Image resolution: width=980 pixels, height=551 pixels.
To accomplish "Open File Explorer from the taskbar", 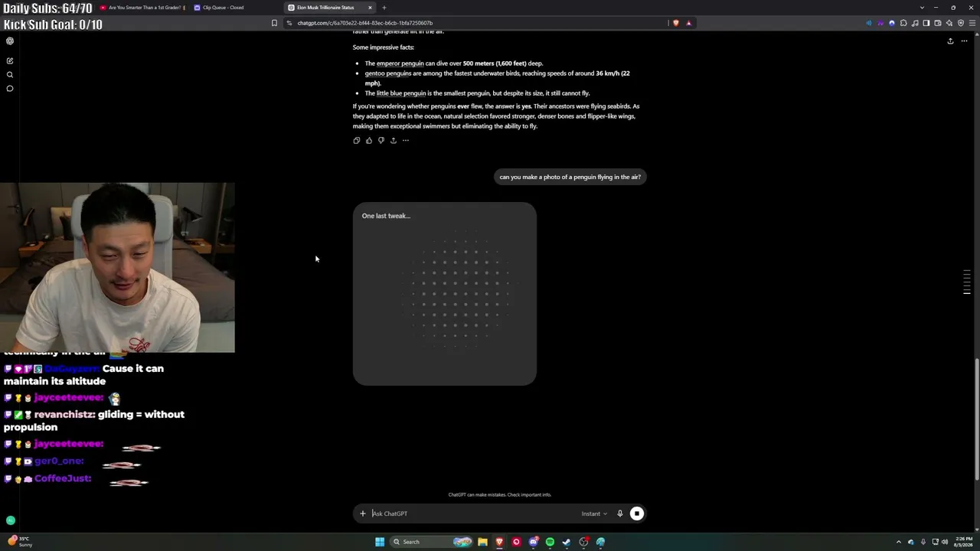I will click(x=482, y=542).
